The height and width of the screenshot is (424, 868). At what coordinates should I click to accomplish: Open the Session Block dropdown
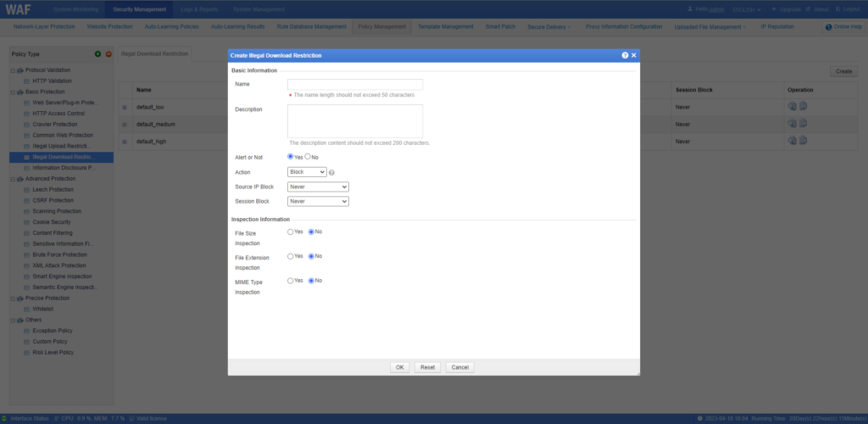tap(319, 202)
